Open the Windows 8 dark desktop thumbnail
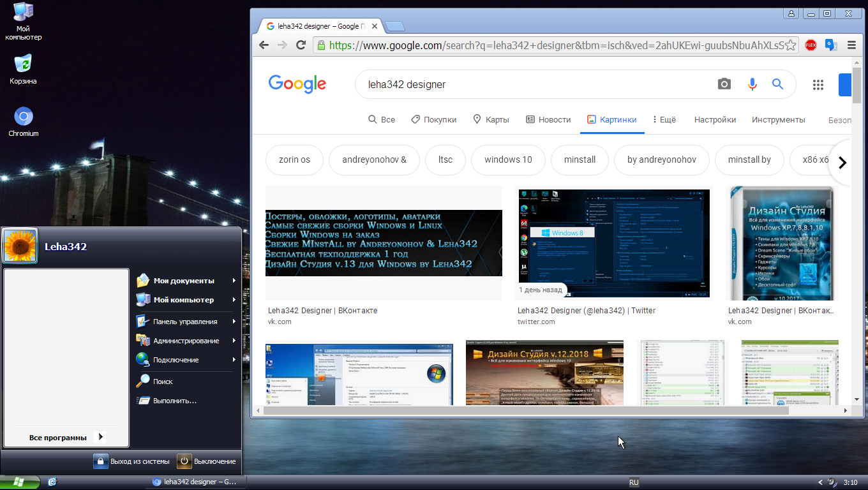 coord(614,243)
